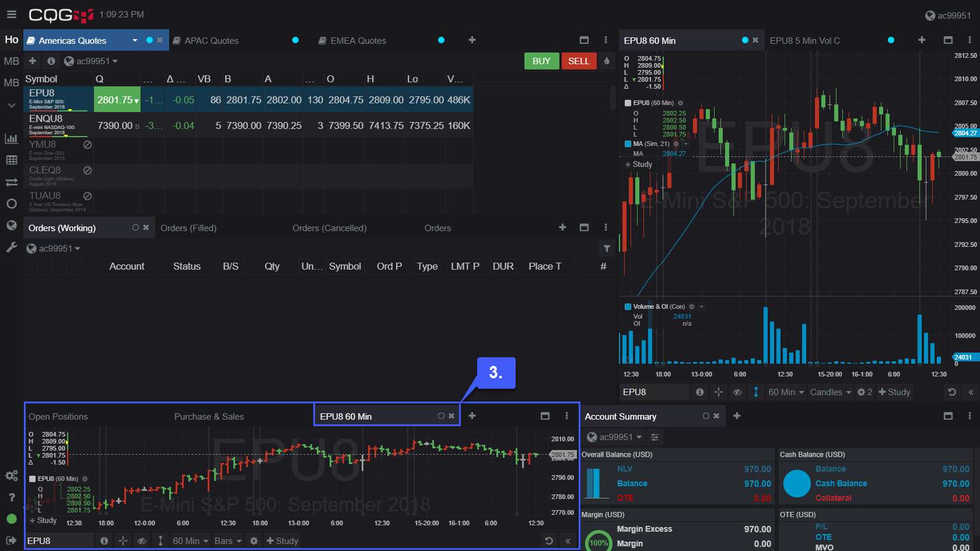Filter the working orders list
Viewport: 980px width, 551px height.
tap(607, 249)
